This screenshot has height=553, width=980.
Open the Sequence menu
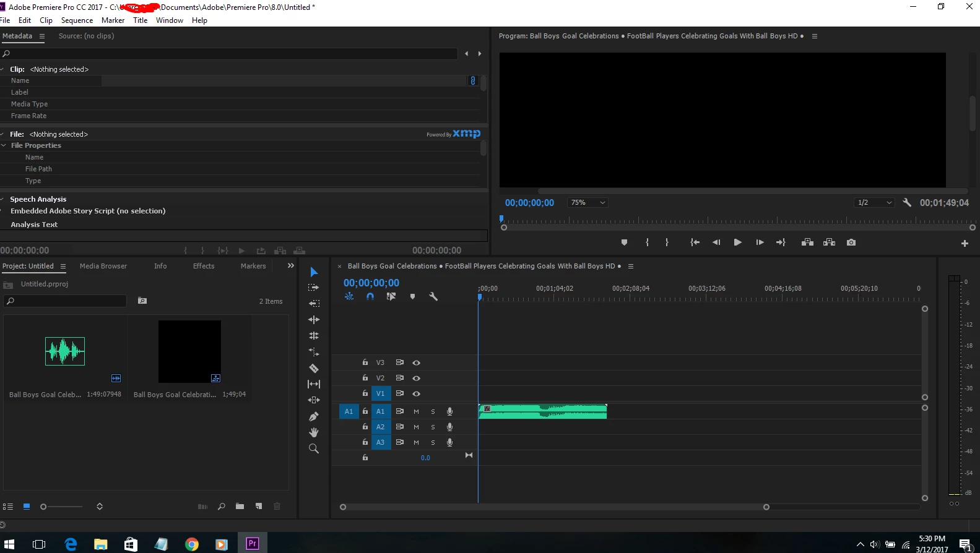[x=77, y=20]
